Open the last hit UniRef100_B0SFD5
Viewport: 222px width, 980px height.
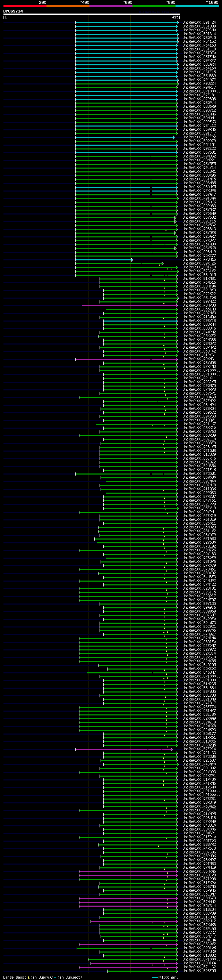199,971
